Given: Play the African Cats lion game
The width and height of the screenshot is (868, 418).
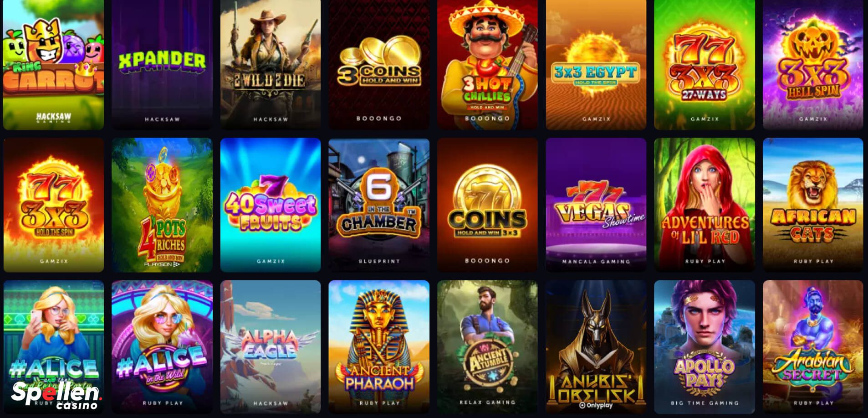Looking at the screenshot, I should [813, 205].
